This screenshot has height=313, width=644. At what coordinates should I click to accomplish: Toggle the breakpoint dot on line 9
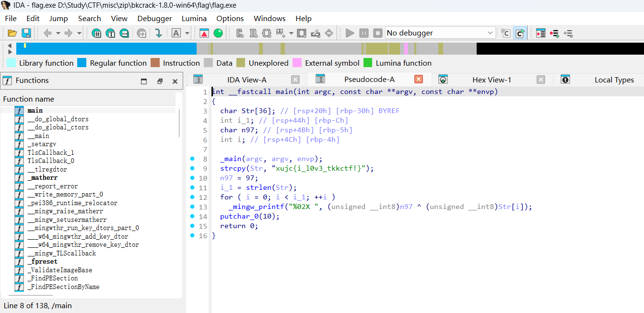[x=192, y=168]
